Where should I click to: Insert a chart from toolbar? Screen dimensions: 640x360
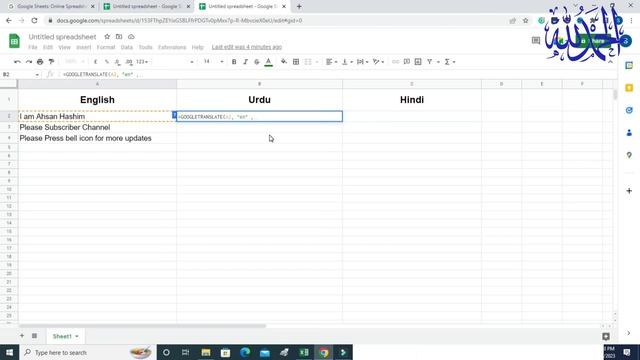point(418,62)
